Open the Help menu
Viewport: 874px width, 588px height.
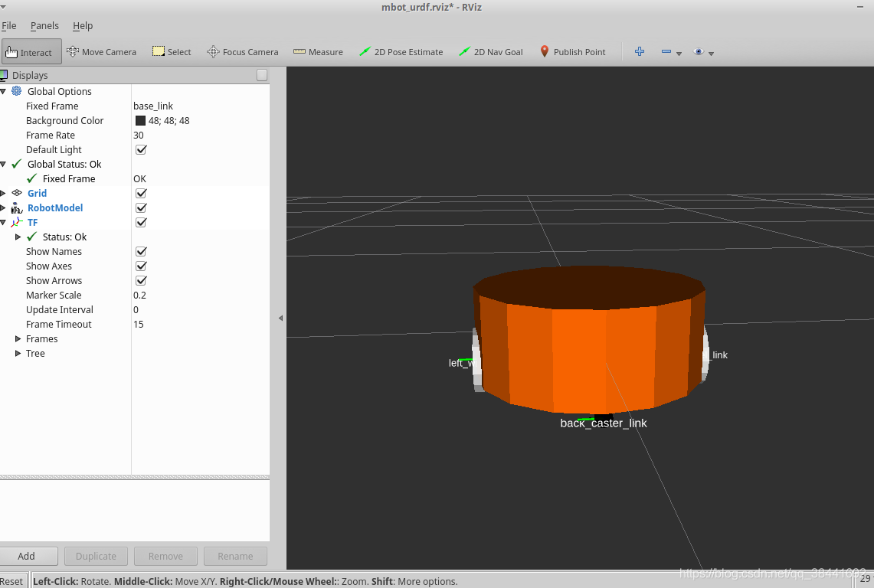point(83,25)
